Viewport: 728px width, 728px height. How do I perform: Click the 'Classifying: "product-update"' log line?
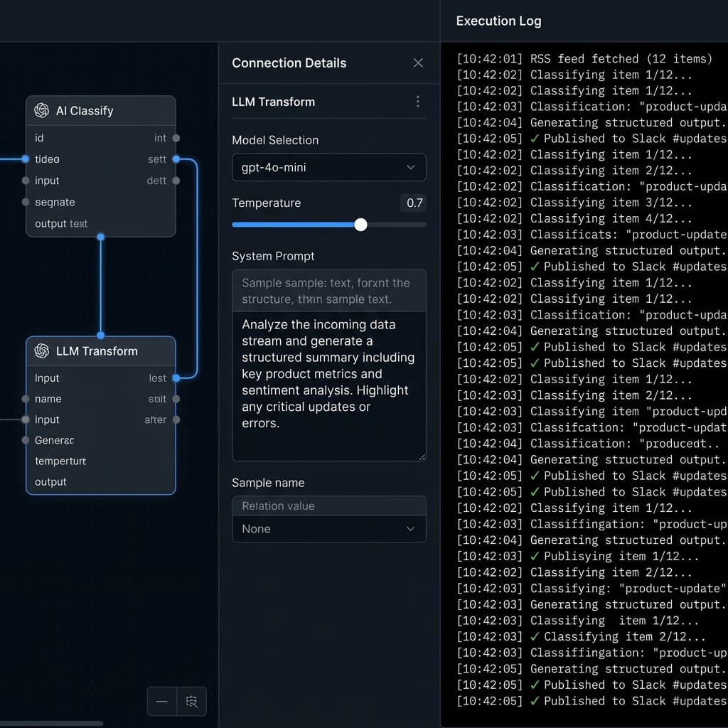point(591,589)
